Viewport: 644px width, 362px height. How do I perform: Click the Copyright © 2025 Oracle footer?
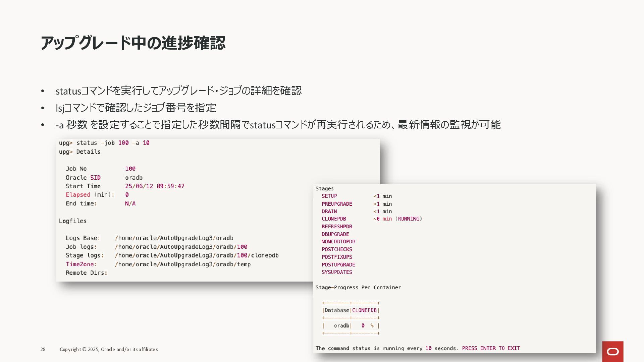tap(109, 349)
